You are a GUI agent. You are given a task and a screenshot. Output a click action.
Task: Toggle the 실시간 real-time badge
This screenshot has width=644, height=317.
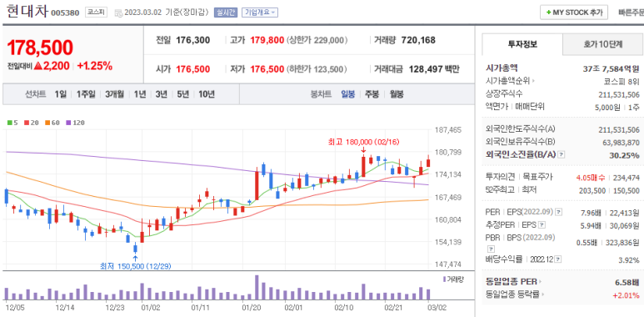coord(225,13)
